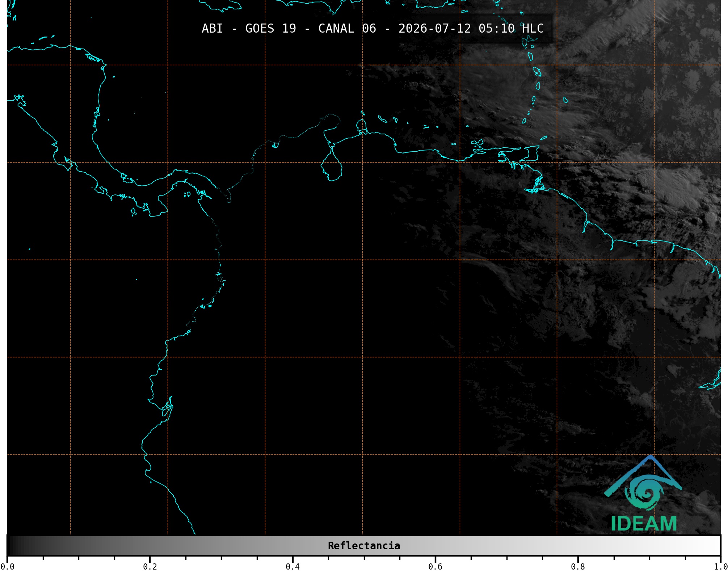Click the IDEAM logo
The image size is (728, 571).
coord(643,493)
